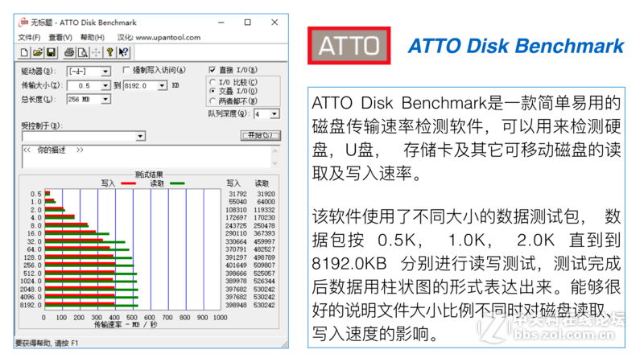Screen dimensions: 644x362
Task: Click the description box scroll down arrow
Action: click(x=275, y=163)
